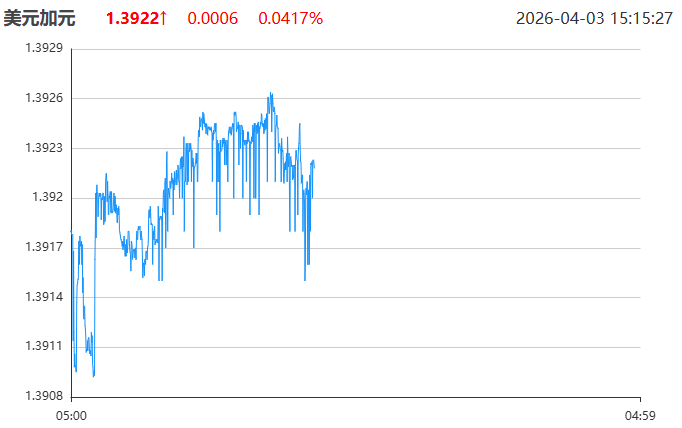Click the red up arrow beside 1.3922
The image size is (682, 428).
click(x=163, y=18)
